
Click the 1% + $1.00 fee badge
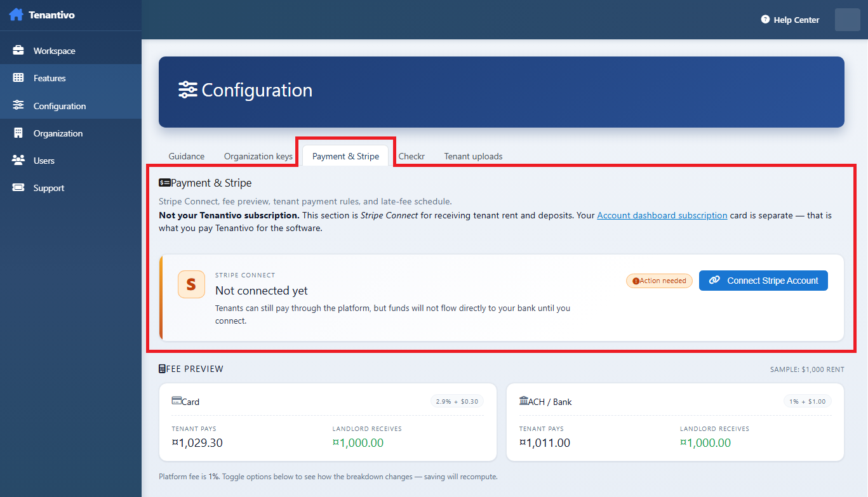click(x=807, y=401)
